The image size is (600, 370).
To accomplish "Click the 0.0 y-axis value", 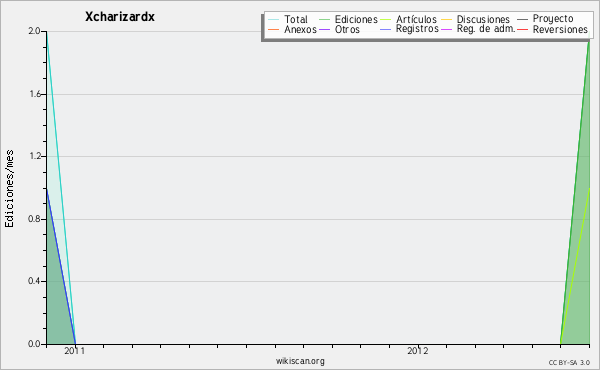I will (34, 344).
